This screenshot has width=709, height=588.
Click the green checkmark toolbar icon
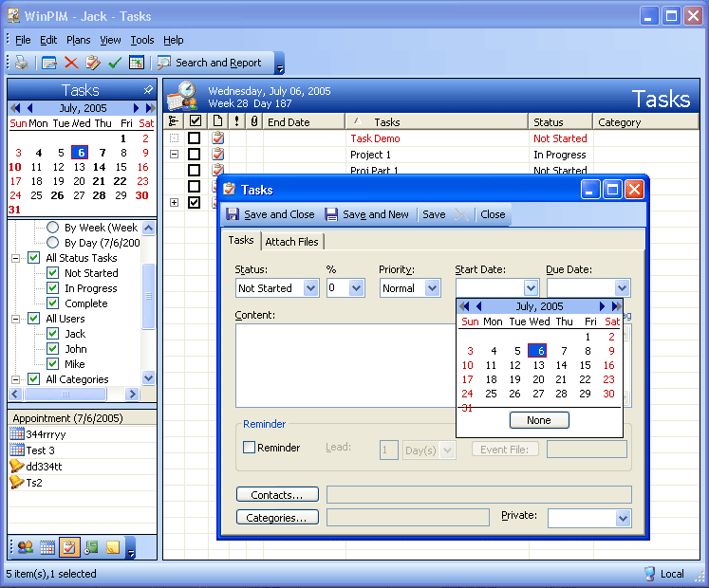coord(114,63)
